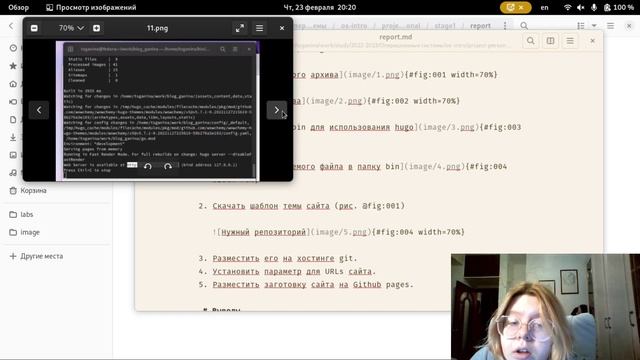Open Starred items in the sidebar
The width and height of the screenshot is (640, 360).
13,66
